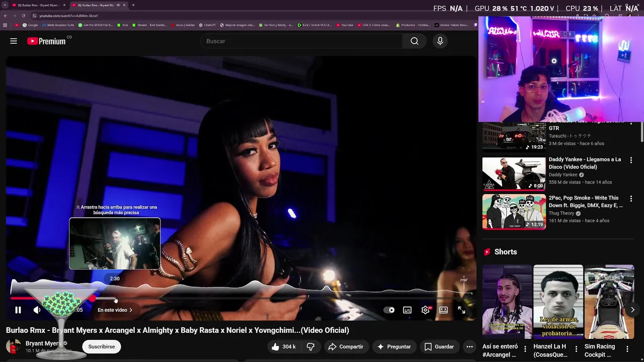The width and height of the screenshot is (644, 362).
Task: Open the player settings gear
Action: tap(426, 310)
